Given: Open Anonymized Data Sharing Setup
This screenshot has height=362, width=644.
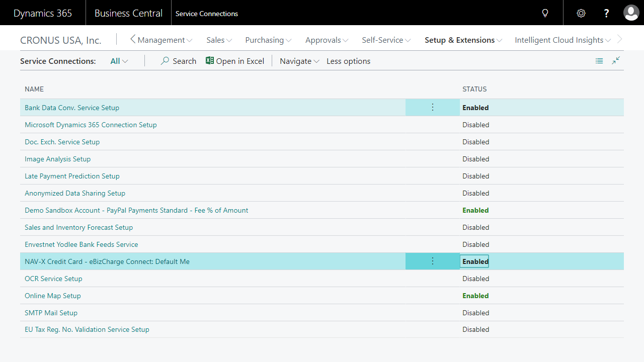Looking at the screenshot, I should [75, 193].
